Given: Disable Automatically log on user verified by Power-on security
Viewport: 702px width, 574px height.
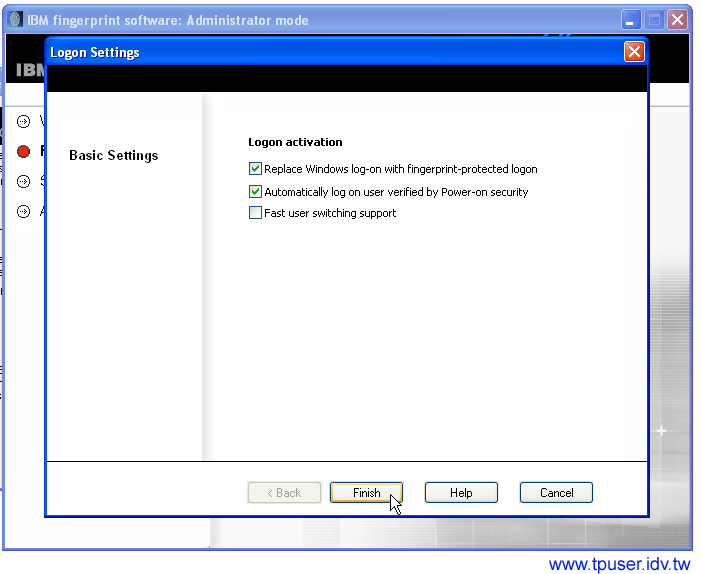Looking at the screenshot, I should [x=255, y=192].
